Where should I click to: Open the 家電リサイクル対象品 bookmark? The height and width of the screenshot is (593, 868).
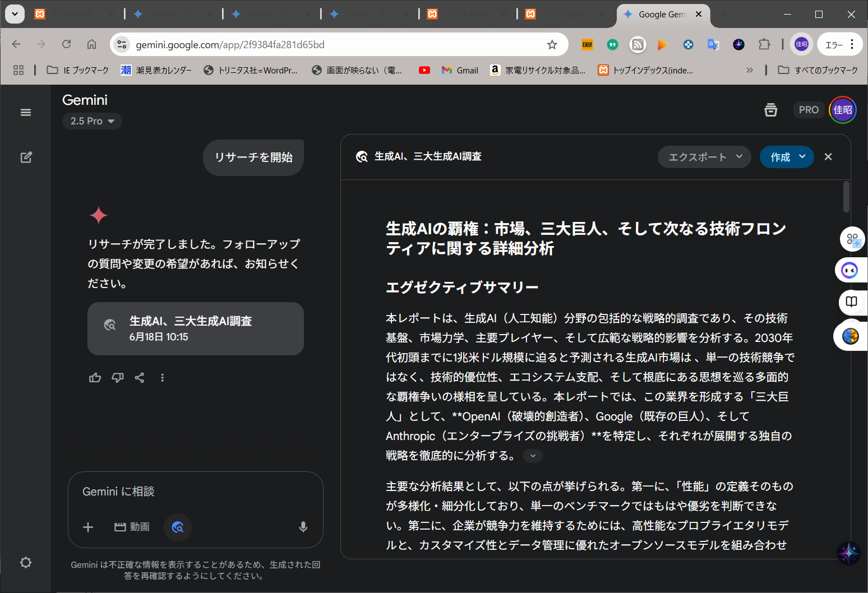(538, 70)
